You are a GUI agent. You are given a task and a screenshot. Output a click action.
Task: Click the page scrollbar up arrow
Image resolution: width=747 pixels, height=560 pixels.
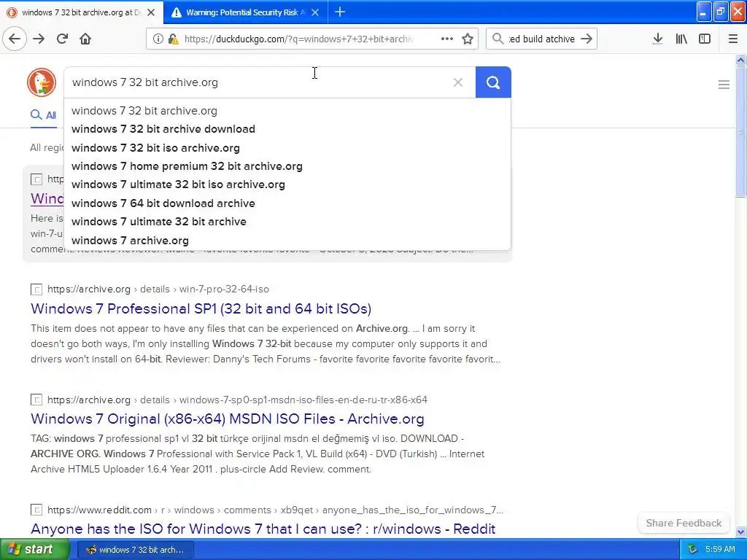pos(740,60)
